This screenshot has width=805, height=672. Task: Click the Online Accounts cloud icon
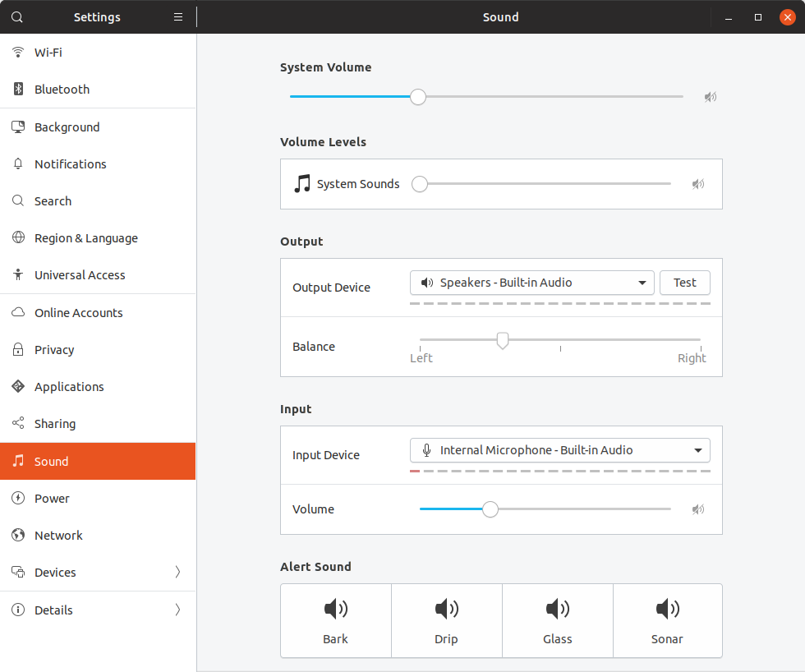coord(18,312)
